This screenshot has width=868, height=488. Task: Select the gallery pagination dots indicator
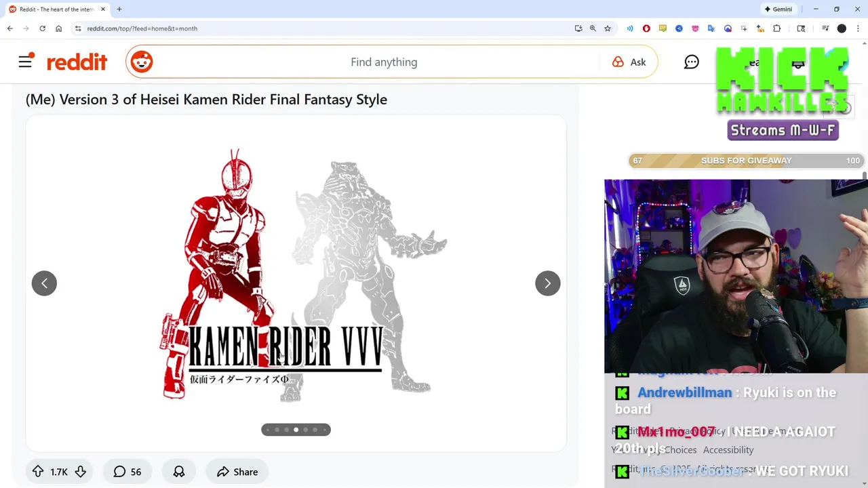click(296, 430)
